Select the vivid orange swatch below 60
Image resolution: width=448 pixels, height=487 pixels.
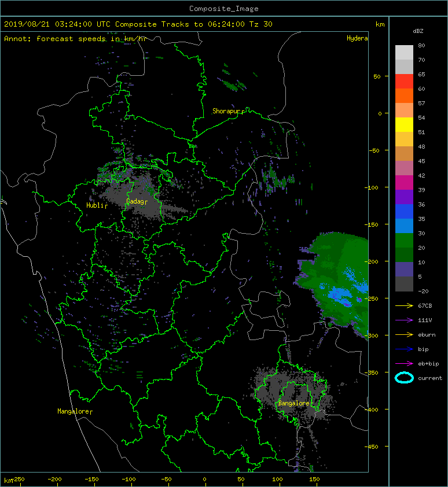click(404, 95)
